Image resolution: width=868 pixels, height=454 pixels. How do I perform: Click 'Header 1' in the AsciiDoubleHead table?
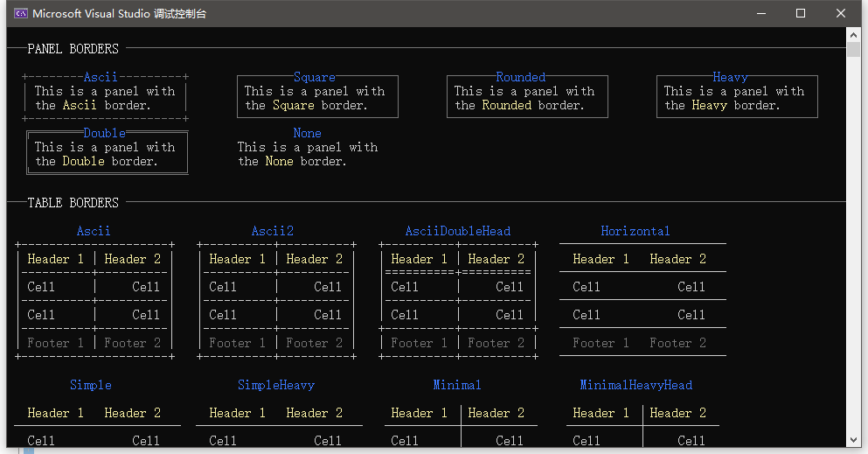coord(419,259)
